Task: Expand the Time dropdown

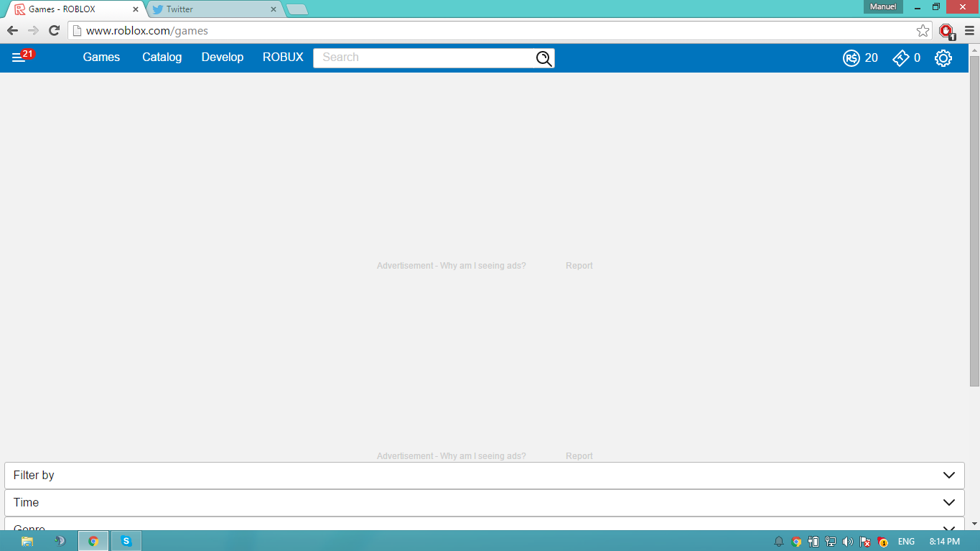Action: [x=485, y=503]
